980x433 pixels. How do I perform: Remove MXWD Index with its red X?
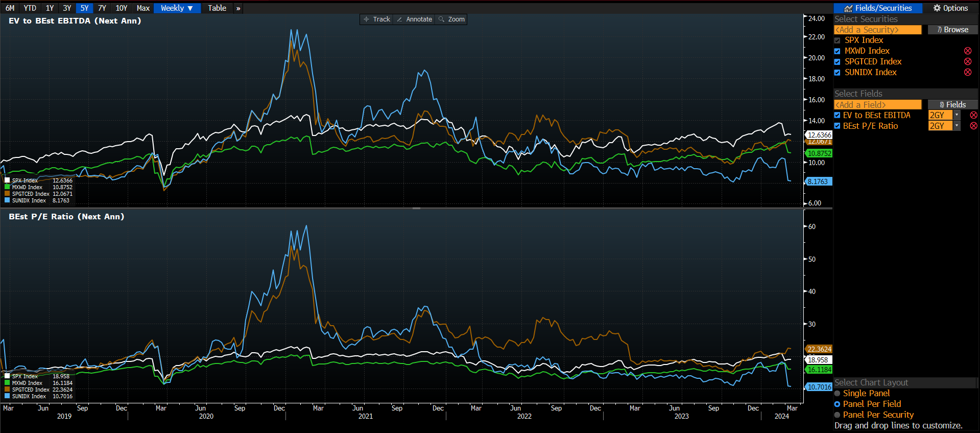967,51
